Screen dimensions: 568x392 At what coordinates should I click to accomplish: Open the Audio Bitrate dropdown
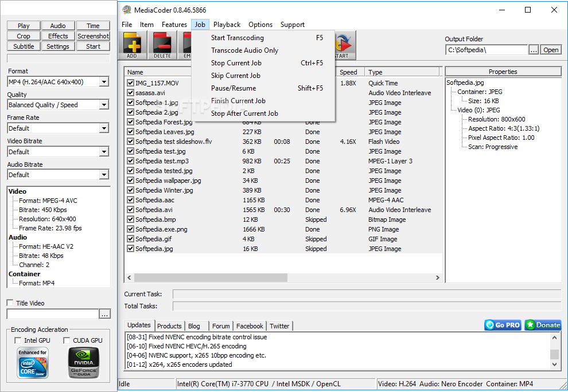click(104, 175)
